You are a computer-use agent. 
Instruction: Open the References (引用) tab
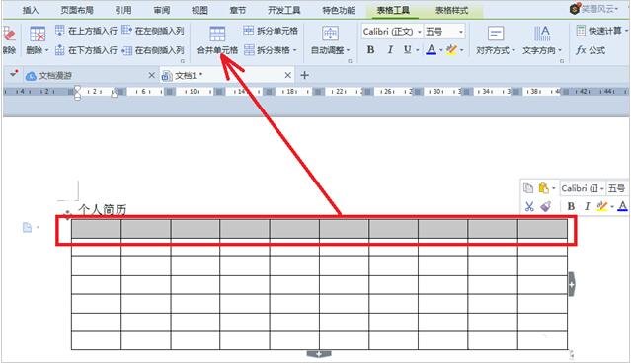coord(123,10)
